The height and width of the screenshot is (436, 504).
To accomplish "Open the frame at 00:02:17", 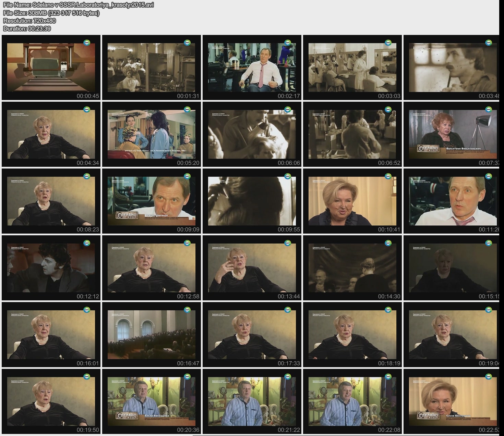I will click(x=252, y=67).
